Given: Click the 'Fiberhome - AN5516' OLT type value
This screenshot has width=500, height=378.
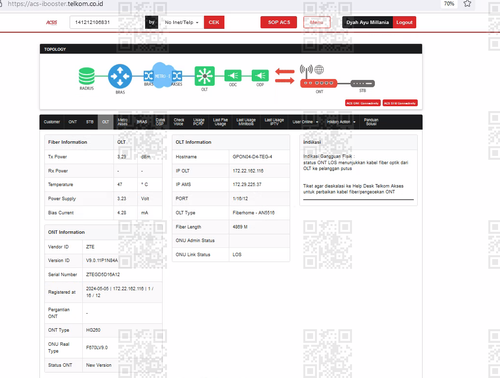Looking at the screenshot, I should click(254, 213).
